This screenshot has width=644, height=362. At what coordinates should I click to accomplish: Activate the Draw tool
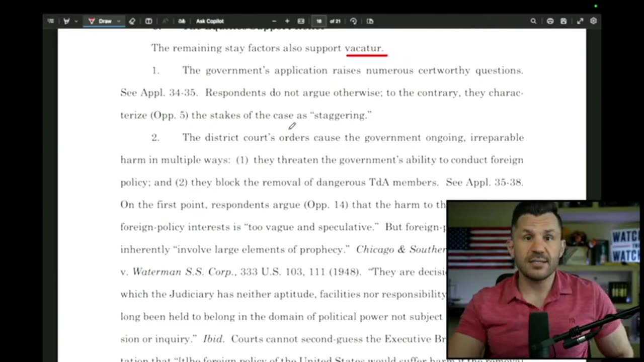point(100,21)
